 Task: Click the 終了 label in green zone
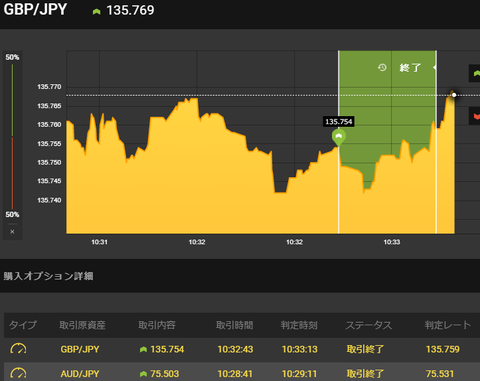[x=410, y=68]
